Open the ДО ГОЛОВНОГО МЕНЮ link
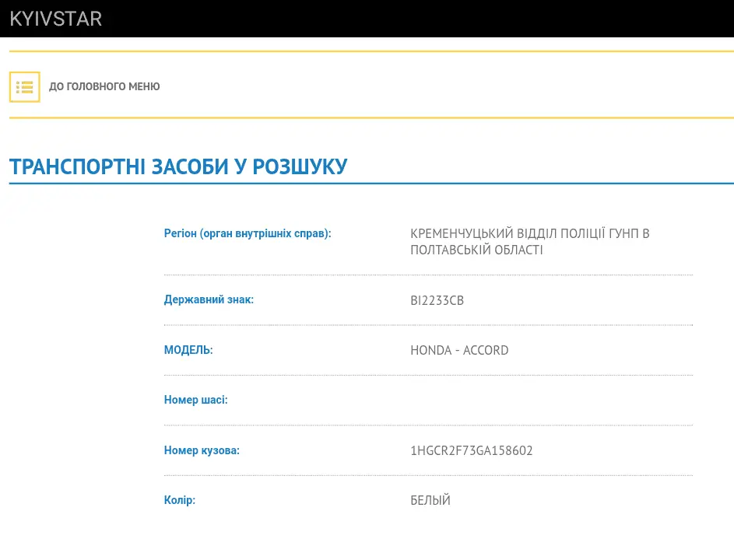Image resolution: width=734 pixels, height=560 pixels. coord(104,86)
